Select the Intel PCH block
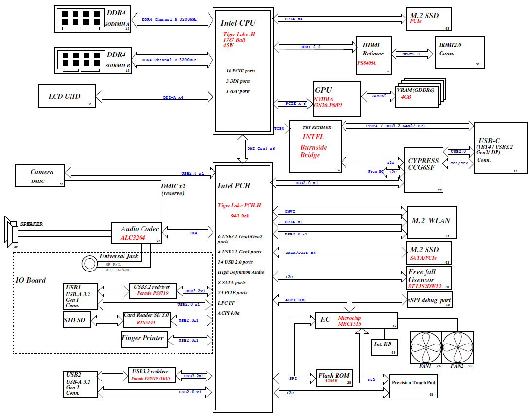Viewport: 532px width, 416px height. click(241, 287)
